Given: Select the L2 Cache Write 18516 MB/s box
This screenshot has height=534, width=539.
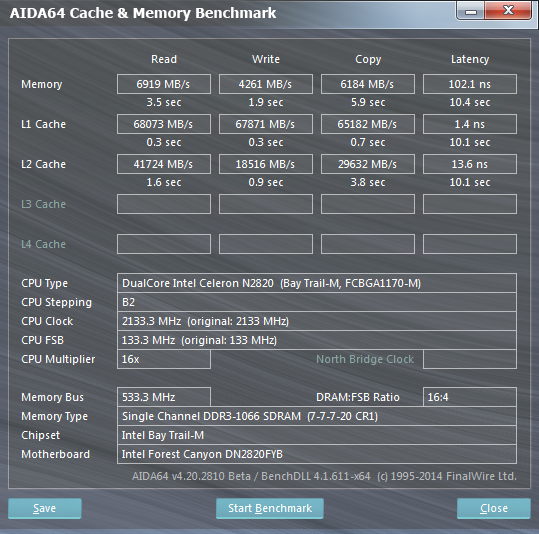Looking at the screenshot, I should (x=266, y=164).
